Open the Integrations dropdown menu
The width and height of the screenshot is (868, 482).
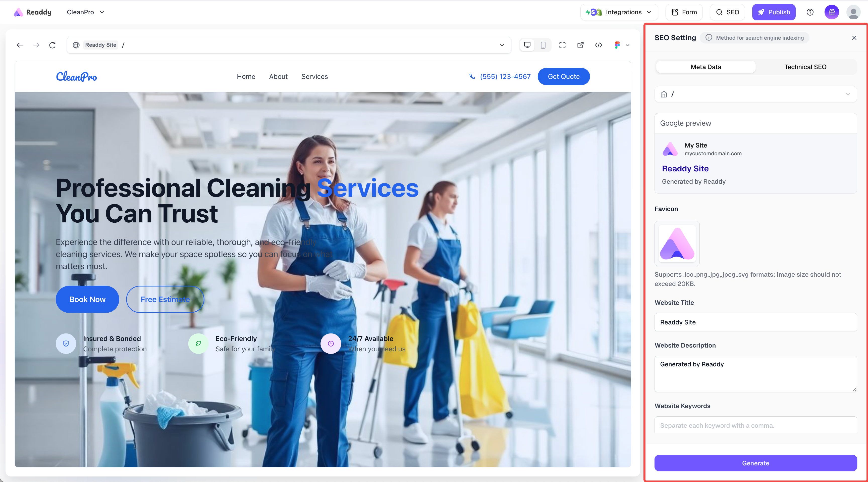pyautogui.click(x=619, y=12)
